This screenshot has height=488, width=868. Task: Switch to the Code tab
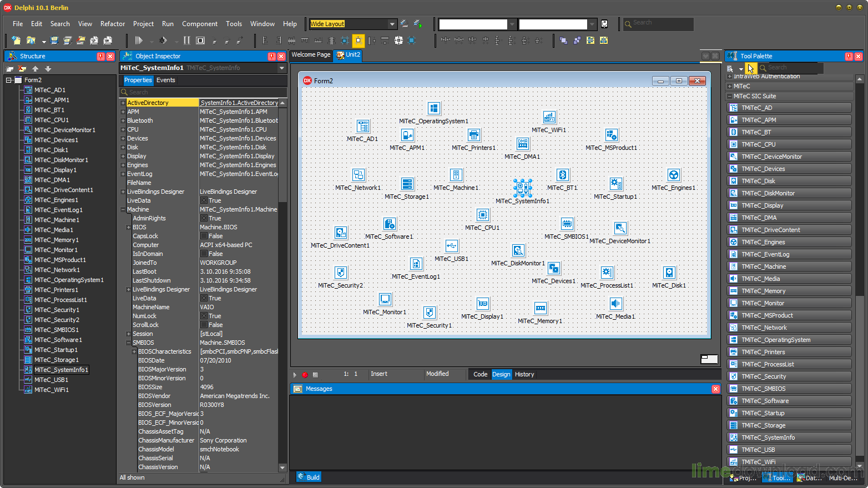point(480,374)
